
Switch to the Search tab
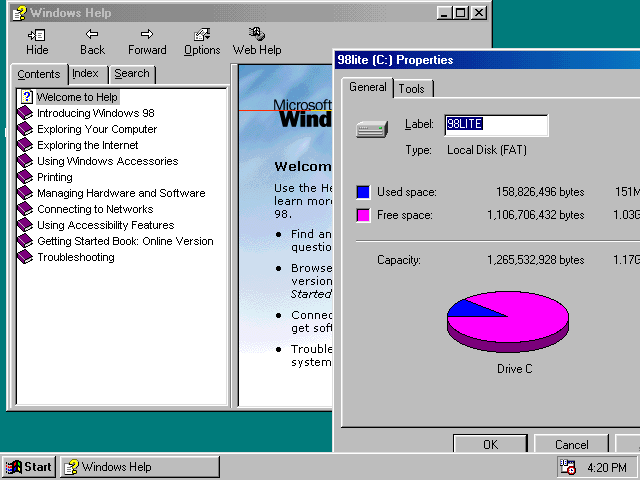click(x=132, y=73)
